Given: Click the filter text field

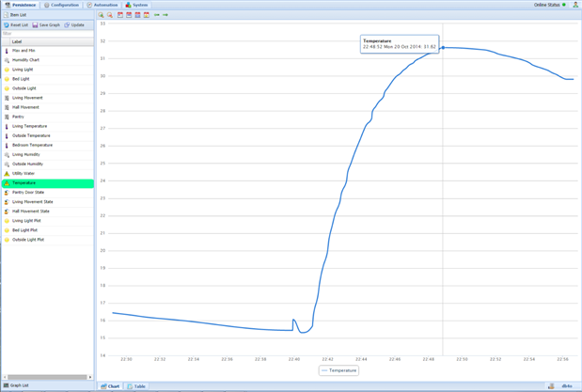Looking at the screenshot, I should [x=48, y=34].
